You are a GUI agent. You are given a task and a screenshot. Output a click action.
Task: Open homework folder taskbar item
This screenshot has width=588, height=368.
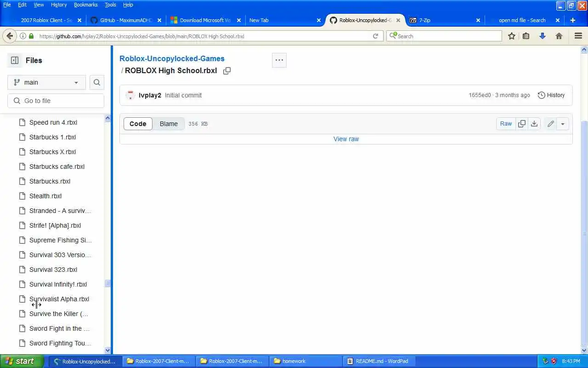pos(305,361)
